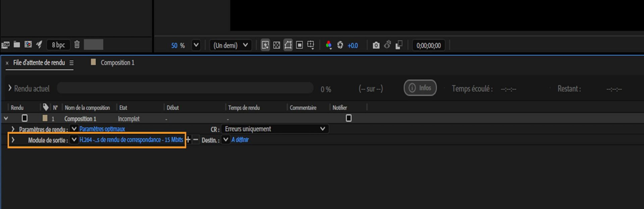Open the Paramètres optimaux link

click(x=102, y=129)
